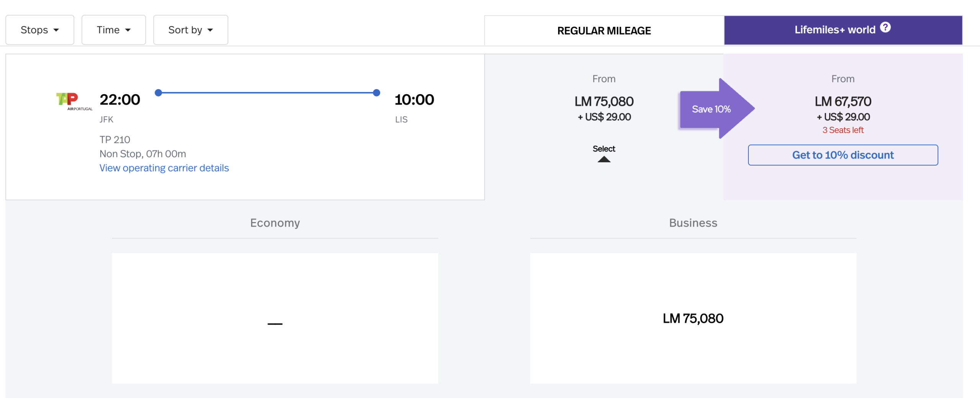Open the Sort by dropdown
This screenshot has height=405, width=980.
pyautogui.click(x=191, y=30)
